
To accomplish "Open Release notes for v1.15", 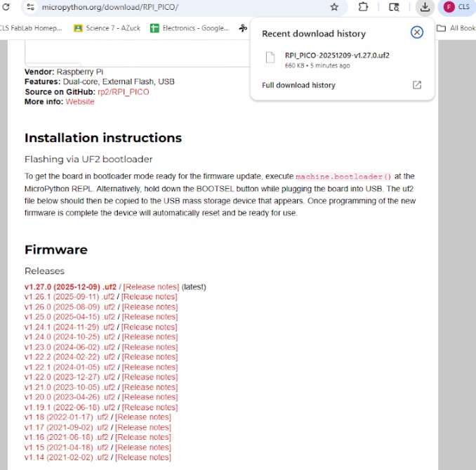I will click(x=143, y=448).
